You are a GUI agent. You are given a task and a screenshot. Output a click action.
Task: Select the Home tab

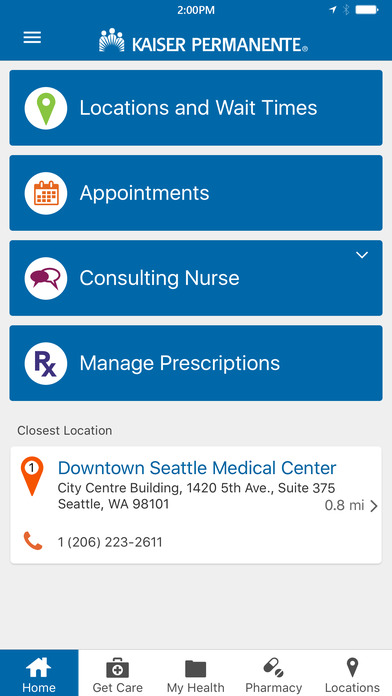(x=39, y=673)
